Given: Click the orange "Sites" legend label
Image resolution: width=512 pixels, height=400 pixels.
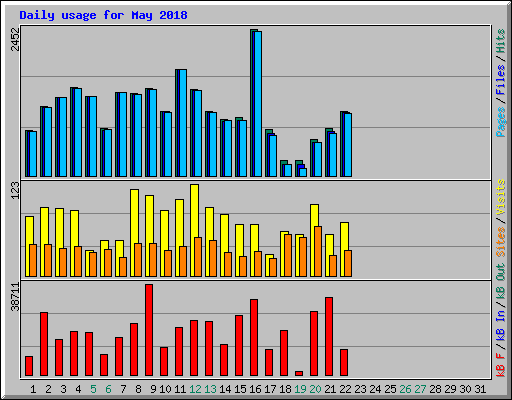Looking at the screenshot, I should point(501,242).
